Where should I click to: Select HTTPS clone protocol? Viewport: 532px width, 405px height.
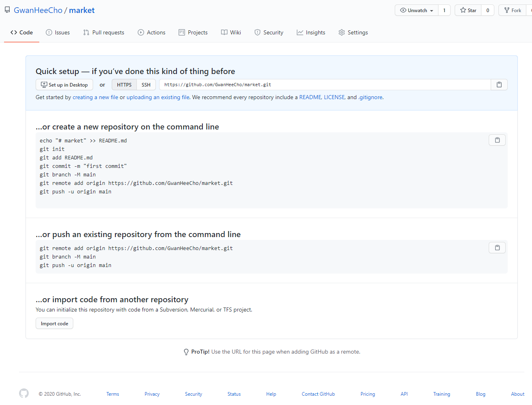124,85
